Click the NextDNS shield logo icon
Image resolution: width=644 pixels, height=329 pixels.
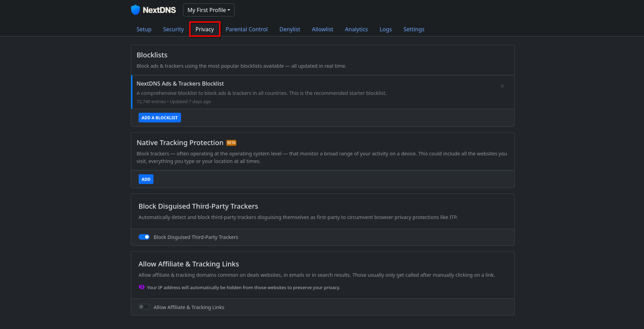click(x=136, y=10)
